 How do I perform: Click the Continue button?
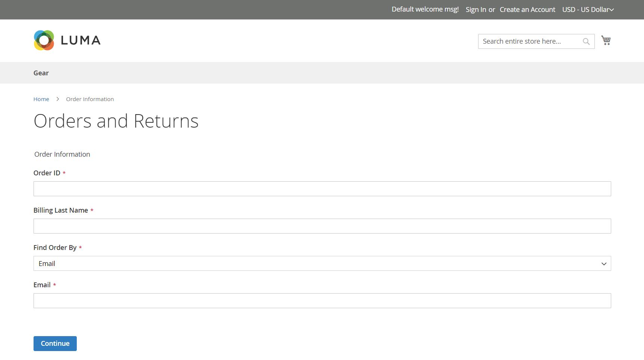coord(55,344)
